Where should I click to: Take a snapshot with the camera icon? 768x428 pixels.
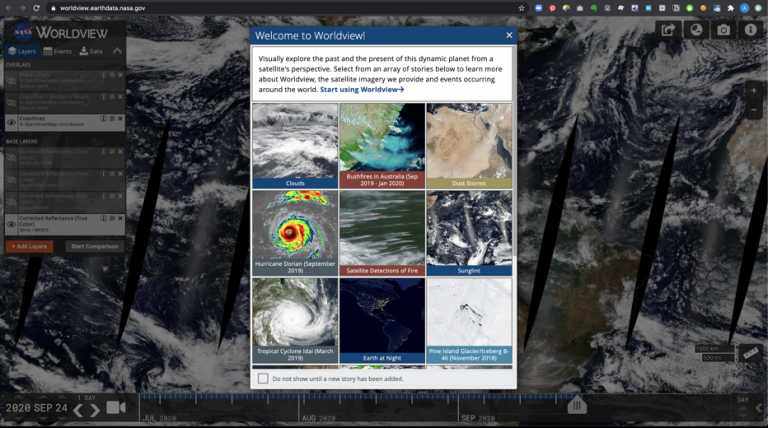tap(723, 30)
